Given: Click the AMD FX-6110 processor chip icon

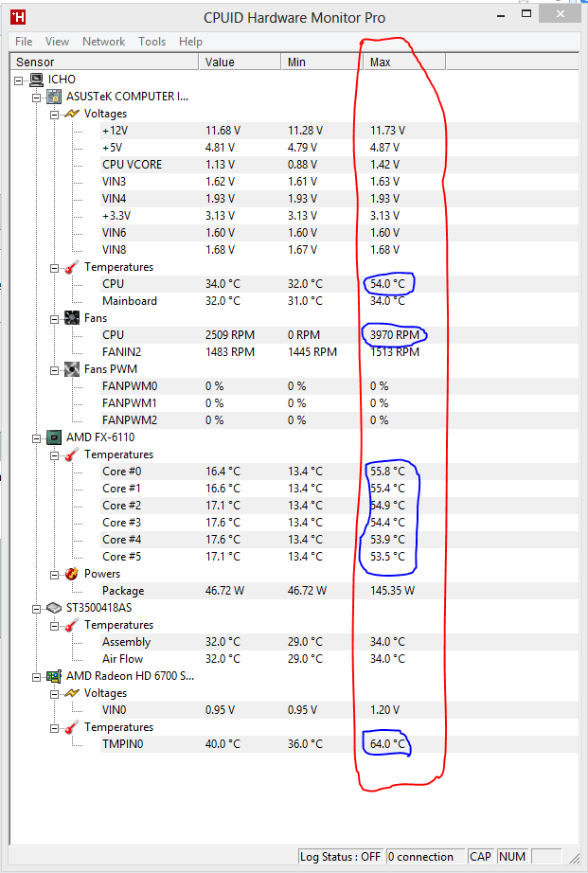Looking at the screenshot, I should pyautogui.click(x=54, y=437).
